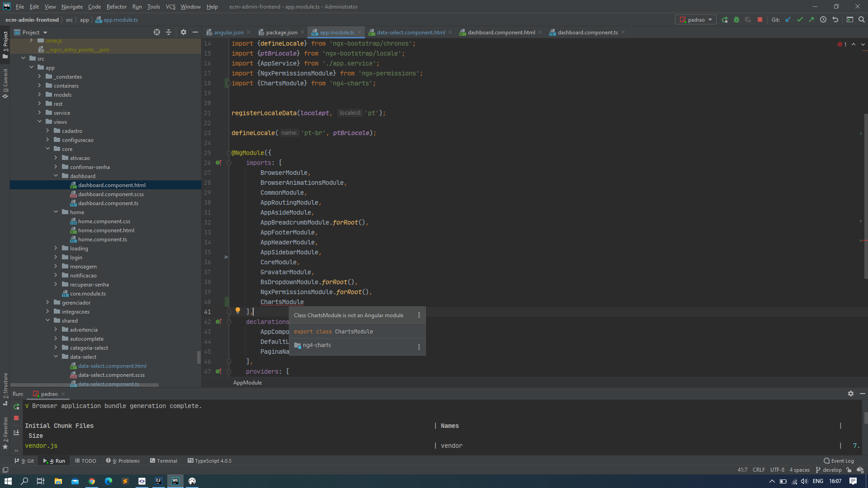
Task: Open home.component.ts in project tree
Action: (x=103, y=239)
